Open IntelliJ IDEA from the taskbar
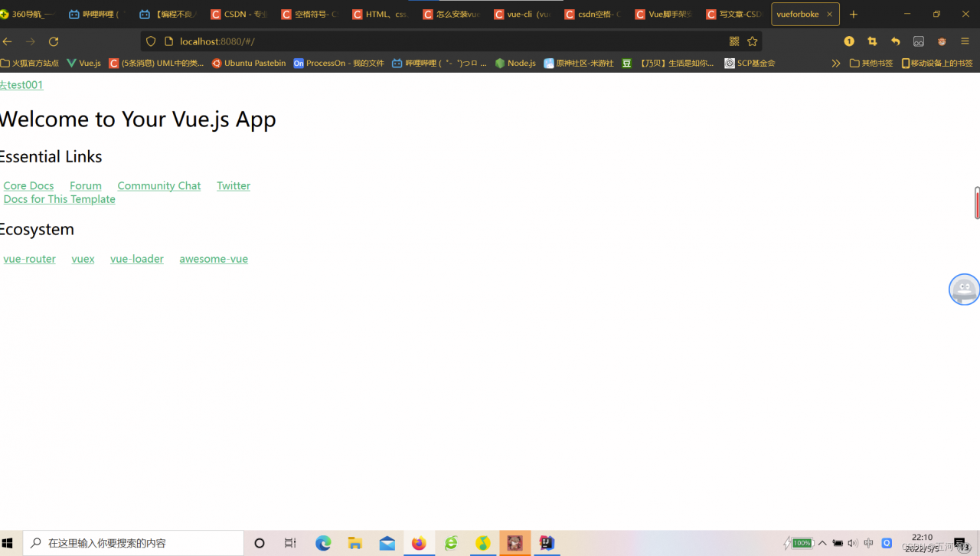Screen dimensions: 980x556 click(x=547, y=543)
